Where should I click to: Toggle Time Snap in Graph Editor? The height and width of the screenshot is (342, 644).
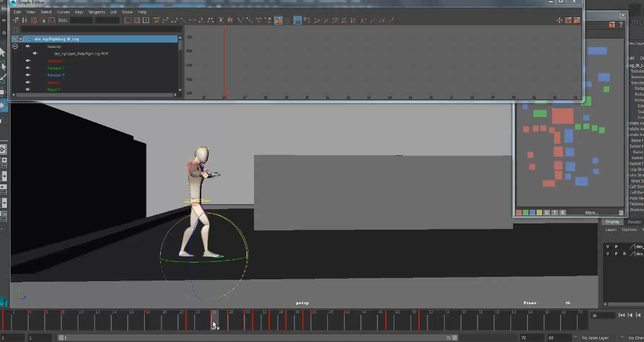(297, 20)
